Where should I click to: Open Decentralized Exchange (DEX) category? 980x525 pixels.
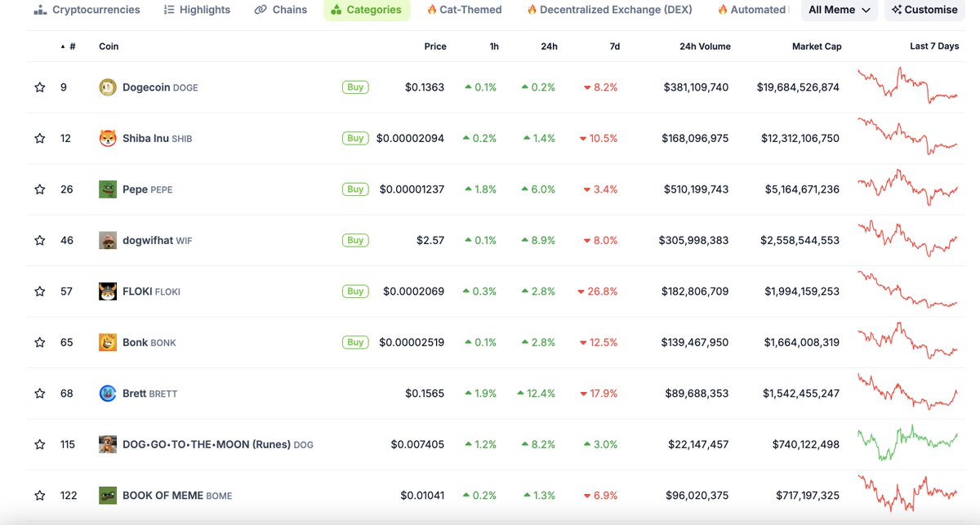609,10
